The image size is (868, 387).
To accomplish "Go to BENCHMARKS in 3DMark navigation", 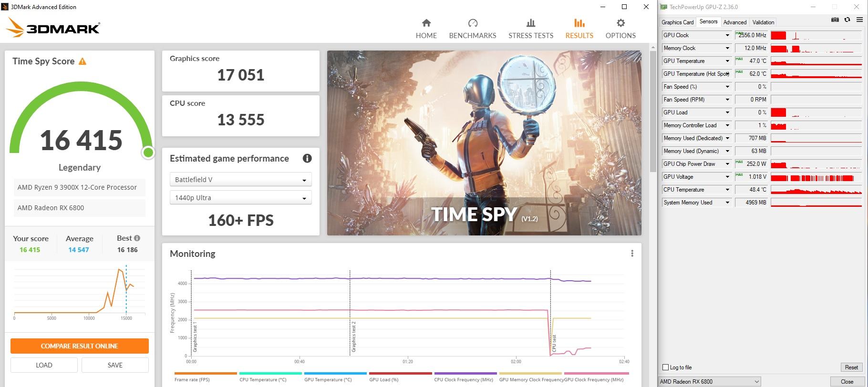I will pyautogui.click(x=473, y=29).
